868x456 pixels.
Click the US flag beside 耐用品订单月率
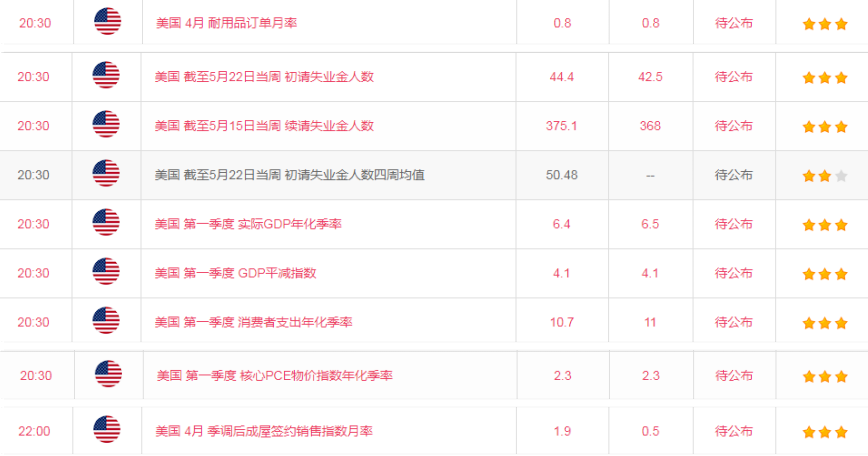(x=107, y=22)
